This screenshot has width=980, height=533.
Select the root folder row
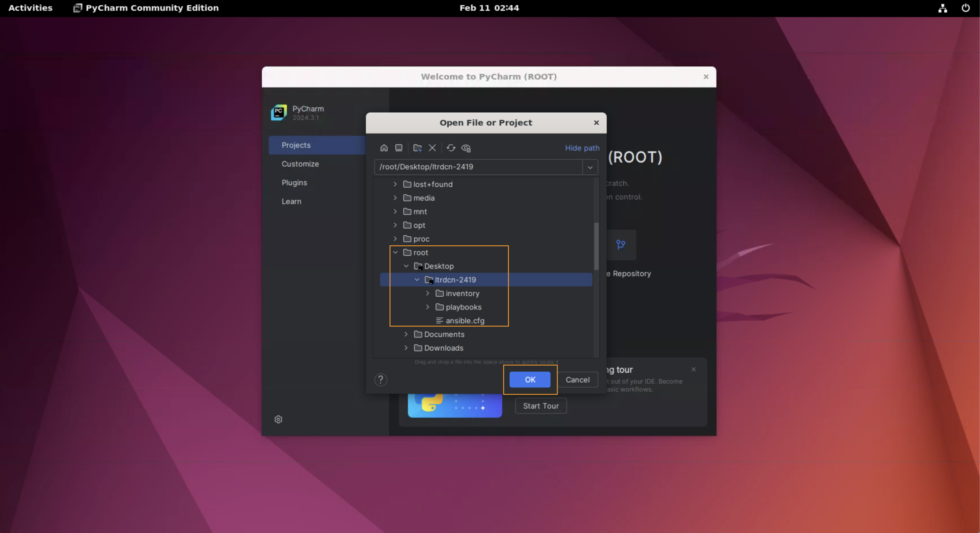(x=486, y=253)
